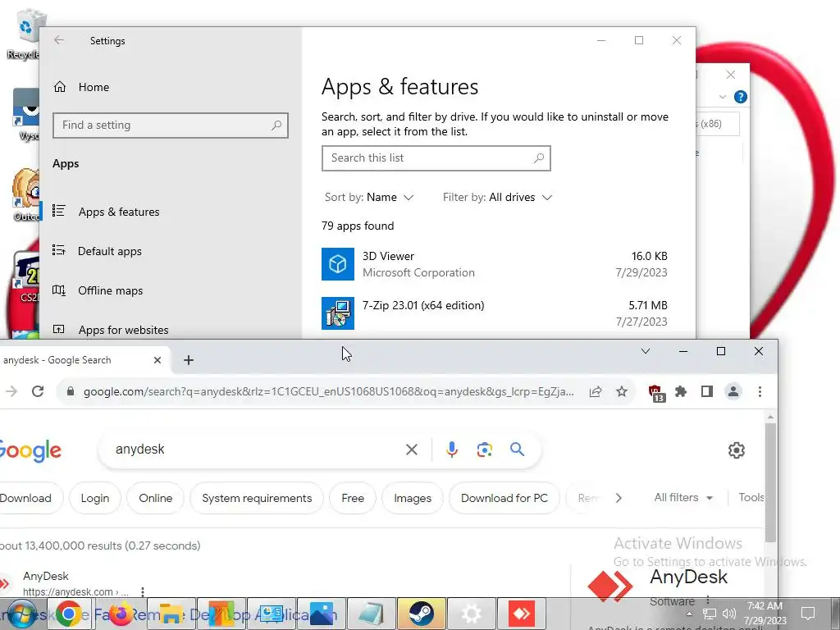Share this page icon in address bar

pyautogui.click(x=596, y=391)
